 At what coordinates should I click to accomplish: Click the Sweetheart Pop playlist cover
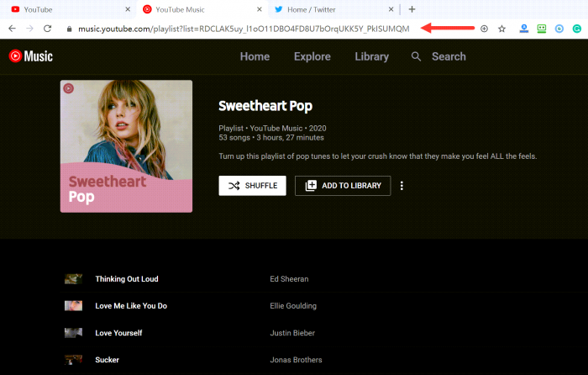click(x=126, y=146)
